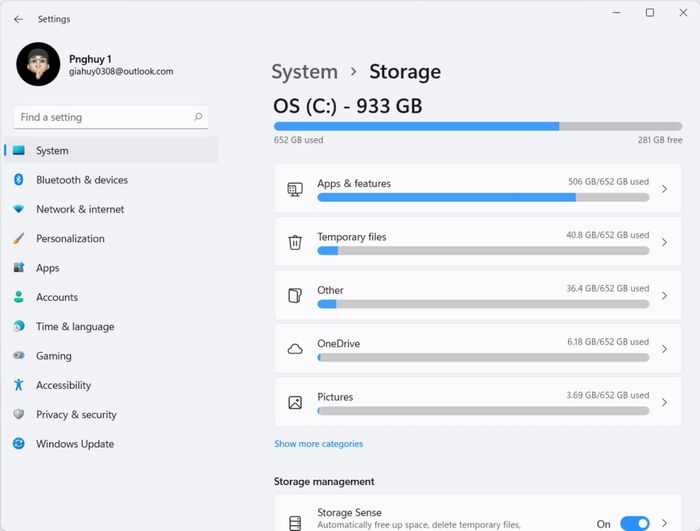Click the user profile avatar picture
700x531 pixels.
[x=38, y=64]
